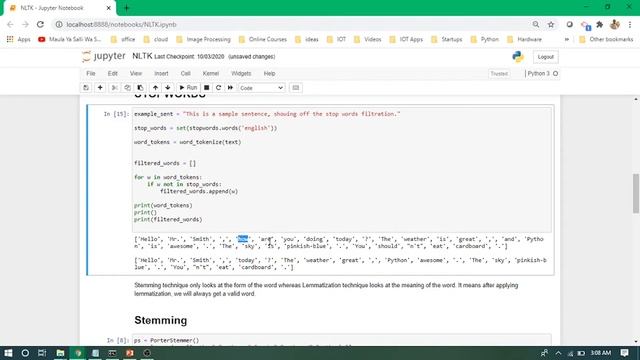Open the Help menu

(x=269, y=73)
